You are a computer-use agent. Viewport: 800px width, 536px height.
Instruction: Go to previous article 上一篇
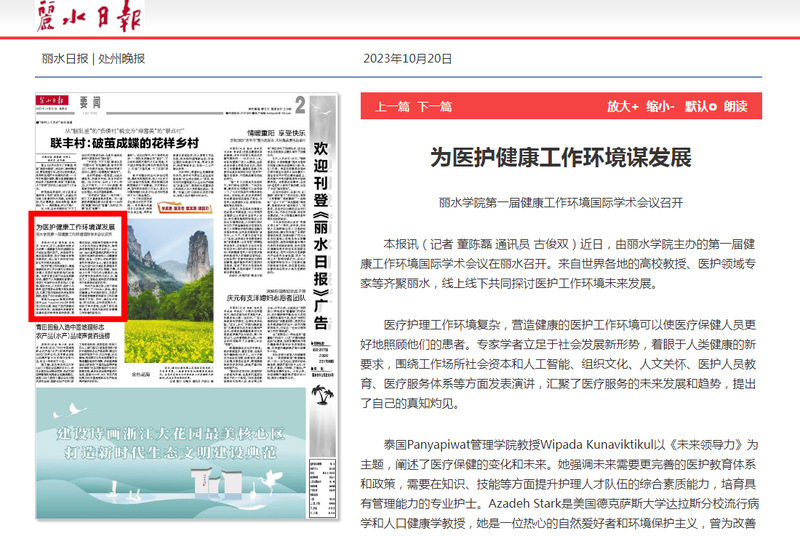point(391,106)
